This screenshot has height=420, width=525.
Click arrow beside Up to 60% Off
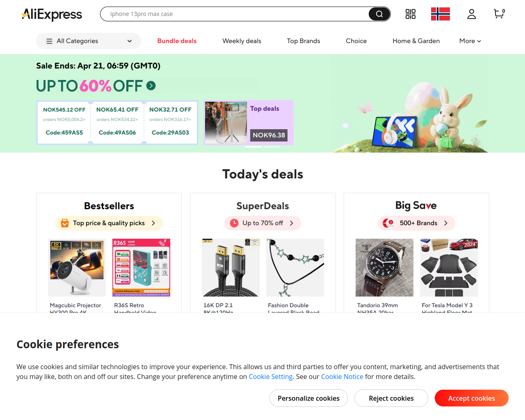coord(151,86)
